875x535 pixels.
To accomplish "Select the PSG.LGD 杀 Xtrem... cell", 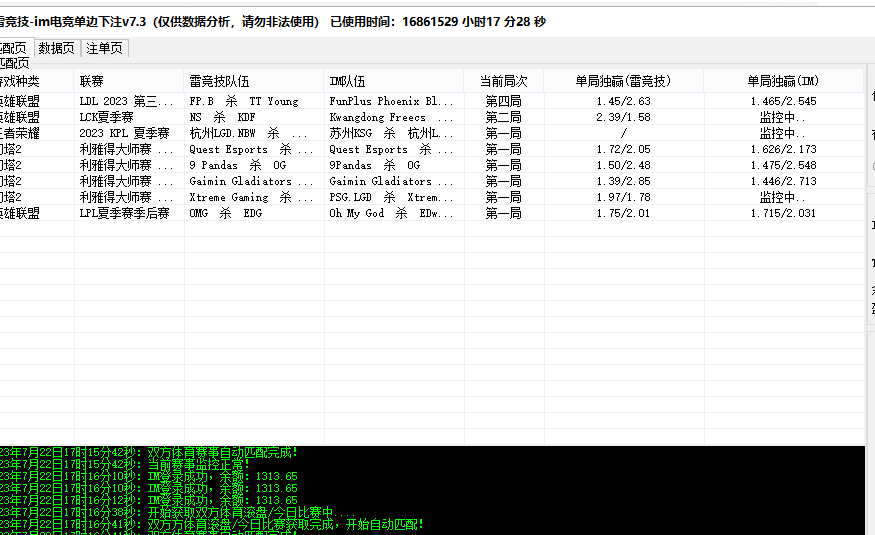I will click(x=391, y=197).
